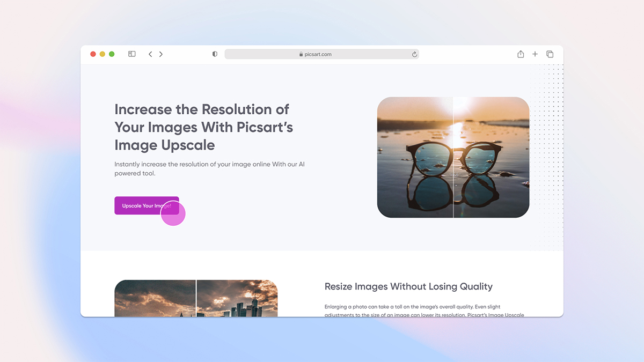Viewport: 644px width, 362px height.
Task: Click the red close window button
Action: point(93,54)
